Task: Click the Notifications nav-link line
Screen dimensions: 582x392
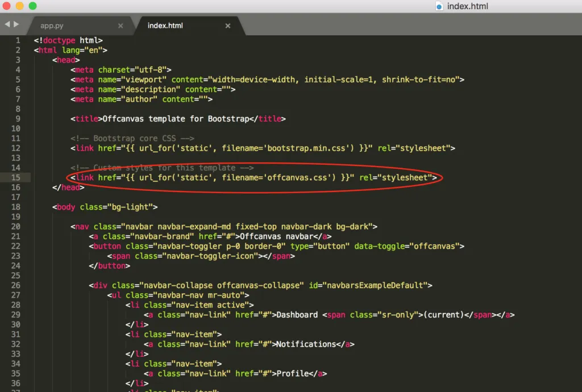Action: tap(249, 344)
